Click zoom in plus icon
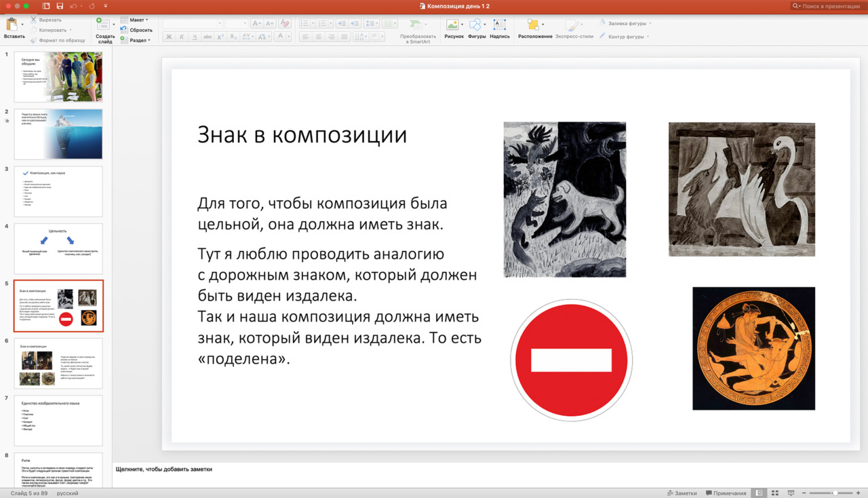 858,493
